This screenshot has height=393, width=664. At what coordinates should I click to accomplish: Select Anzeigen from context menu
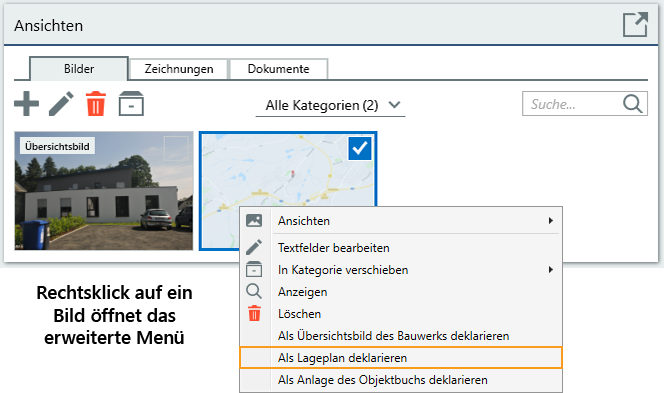click(401, 291)
